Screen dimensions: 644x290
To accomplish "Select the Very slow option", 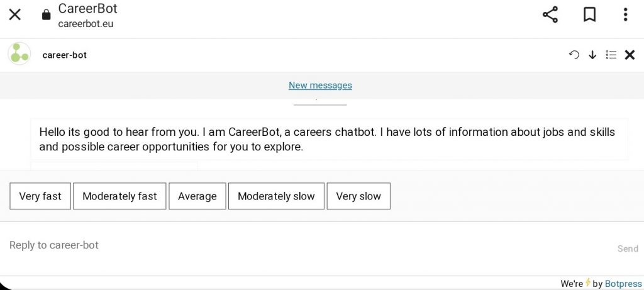I will coord(358,196).
